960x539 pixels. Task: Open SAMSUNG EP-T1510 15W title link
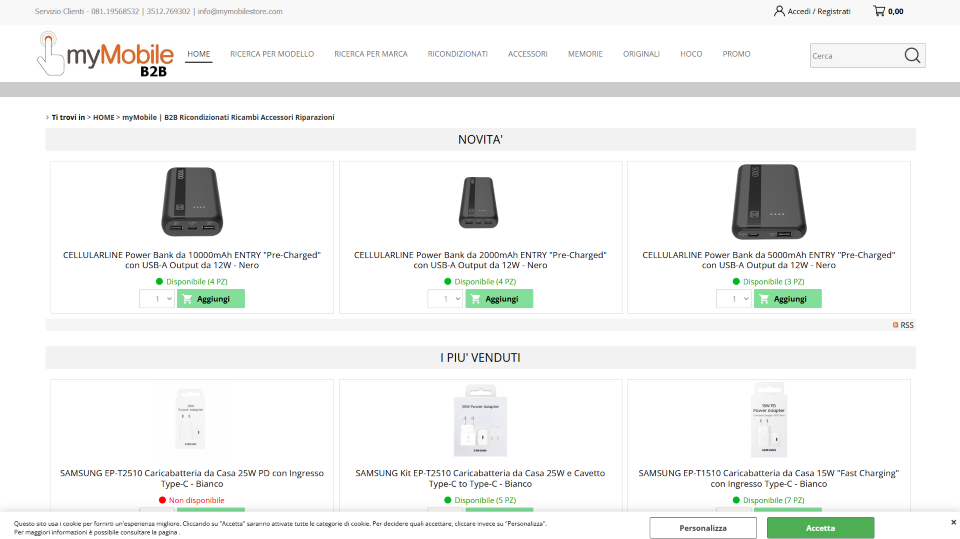tap(769, 478)
